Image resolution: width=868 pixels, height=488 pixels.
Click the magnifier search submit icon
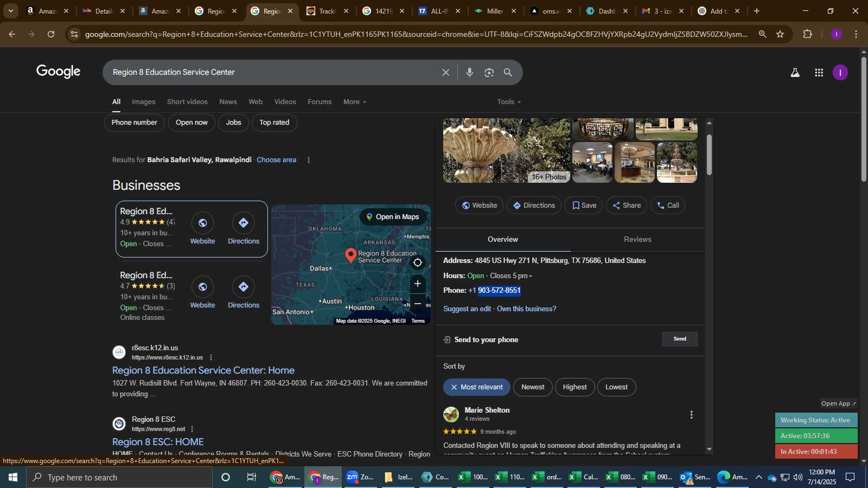[x=508, y=72]
